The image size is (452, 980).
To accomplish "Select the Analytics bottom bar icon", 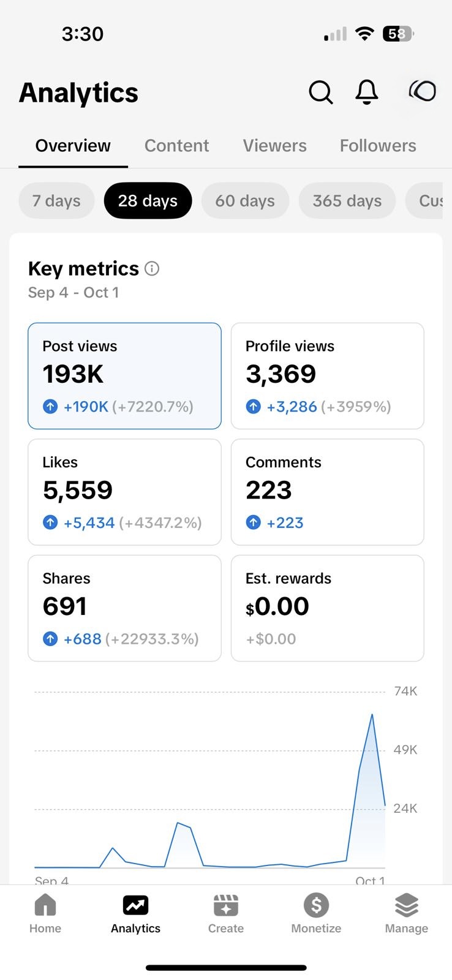I will 135,913.
